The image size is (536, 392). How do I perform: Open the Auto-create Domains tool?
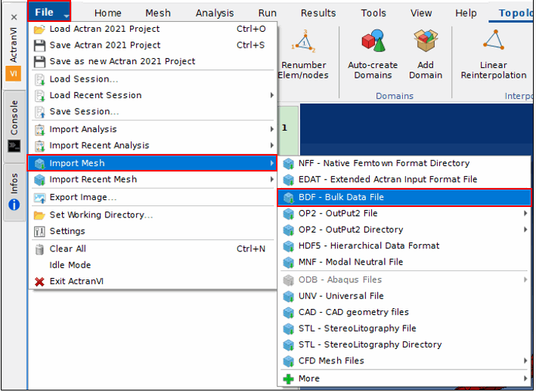373,54
